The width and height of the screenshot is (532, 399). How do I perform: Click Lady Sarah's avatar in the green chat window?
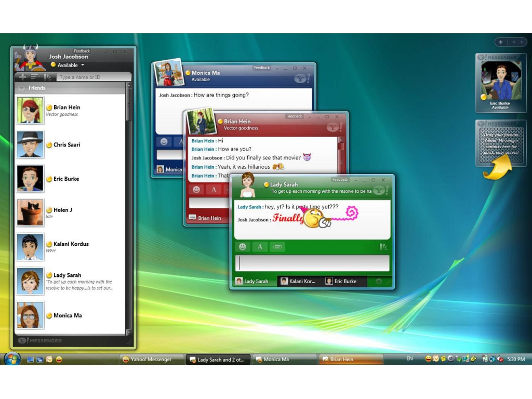pyautogui.click(x=248, y=185)
